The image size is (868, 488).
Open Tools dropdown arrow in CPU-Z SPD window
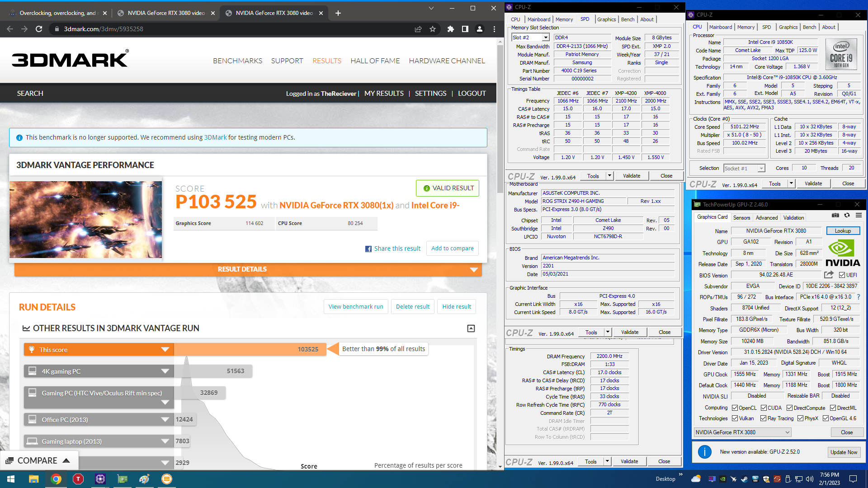609,176
